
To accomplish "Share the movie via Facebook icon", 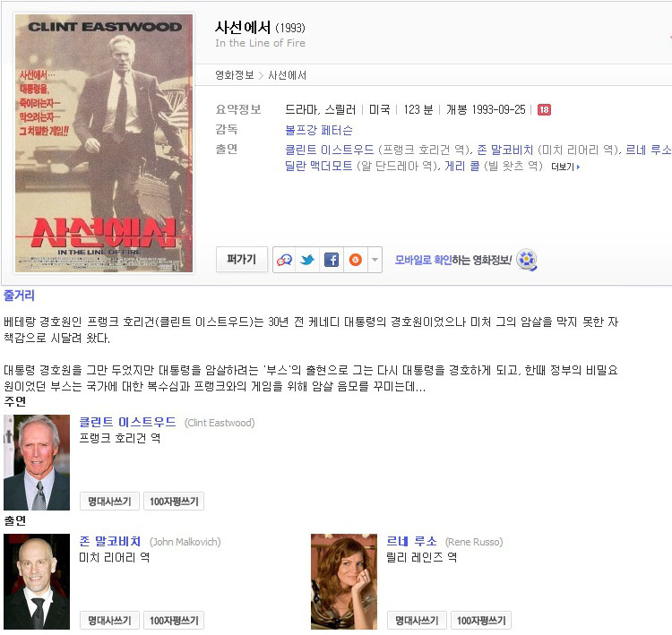I will click(332, 260).
